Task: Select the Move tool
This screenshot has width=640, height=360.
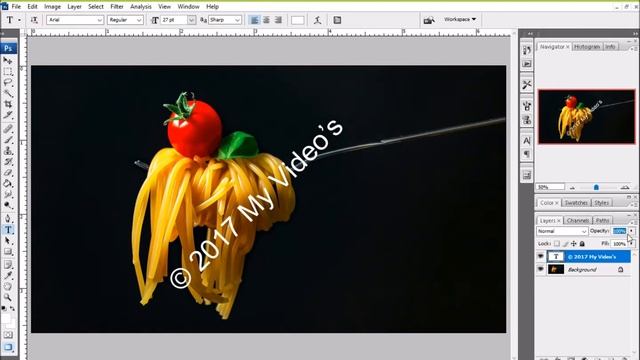Action: [8, 61]
